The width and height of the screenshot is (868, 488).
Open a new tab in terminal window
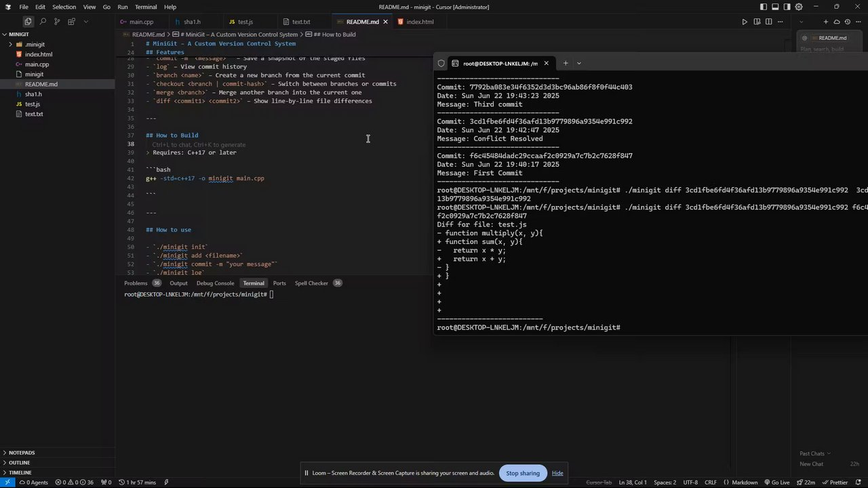(x=566, y=63)
